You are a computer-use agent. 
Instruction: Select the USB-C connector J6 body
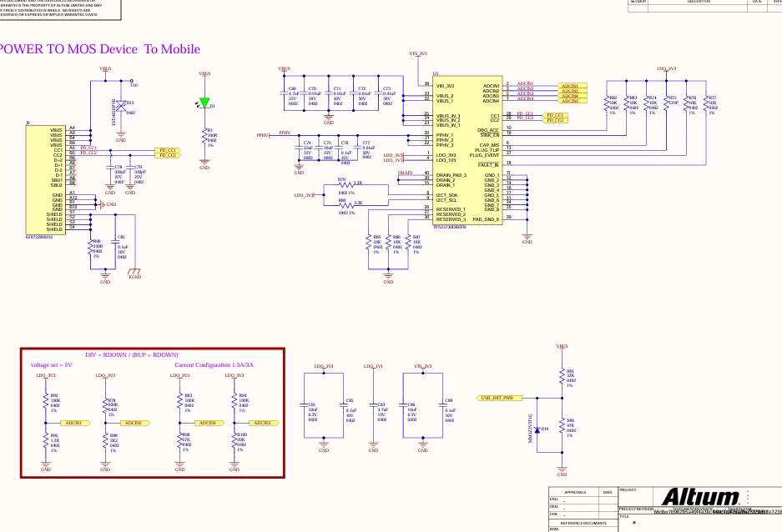click(45, 180)
